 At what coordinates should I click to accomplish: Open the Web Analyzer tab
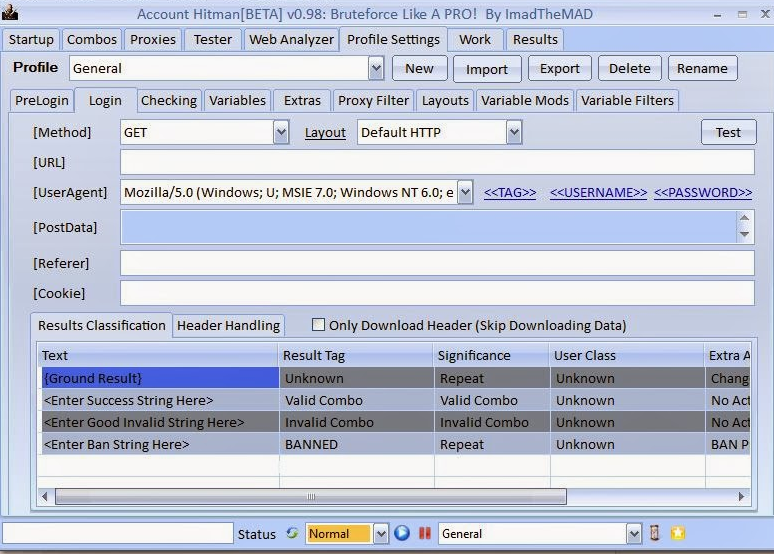(x=291, y=40)
